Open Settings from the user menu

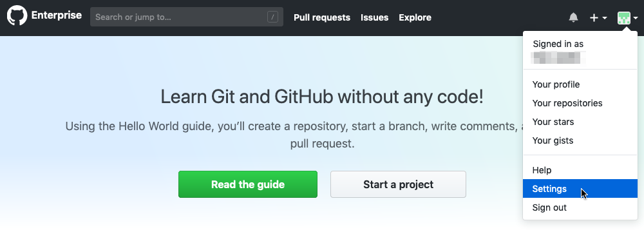(x=580, y=189)
